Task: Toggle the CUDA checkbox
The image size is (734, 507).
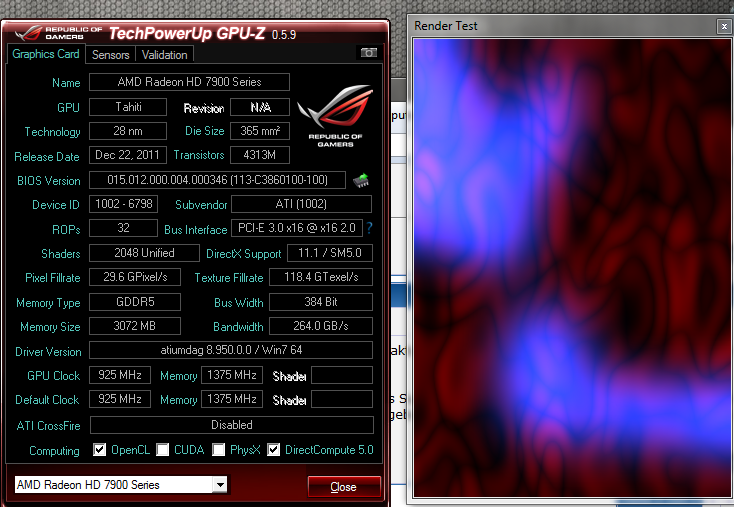Action: (162, 450)
